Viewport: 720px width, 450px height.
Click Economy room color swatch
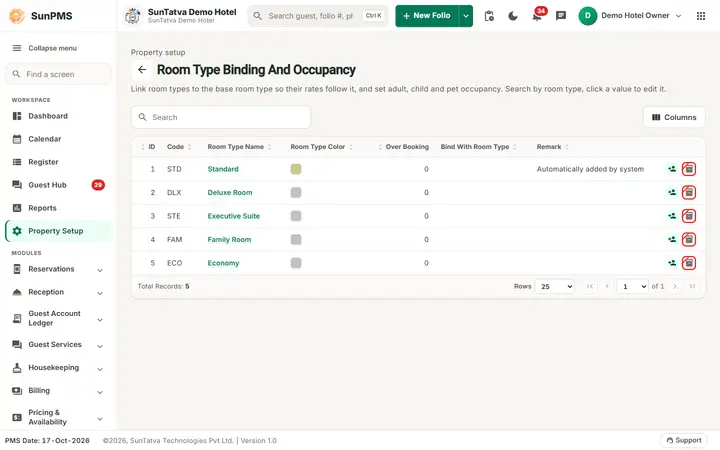pos(296,263)
